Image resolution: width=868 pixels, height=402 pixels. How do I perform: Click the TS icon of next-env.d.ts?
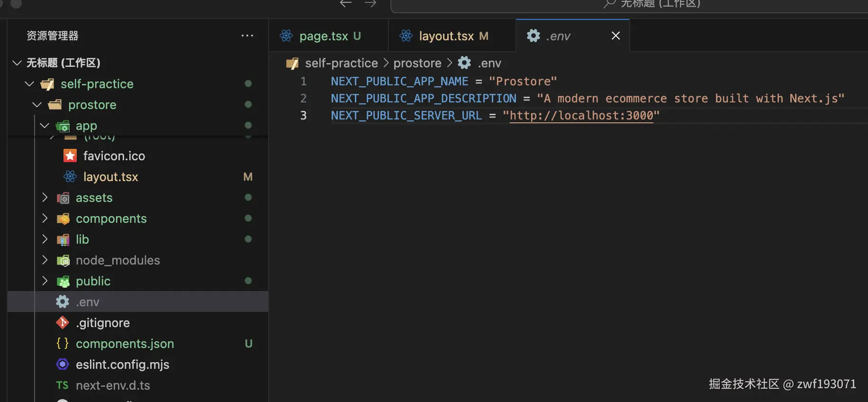[x=62, y=385]
